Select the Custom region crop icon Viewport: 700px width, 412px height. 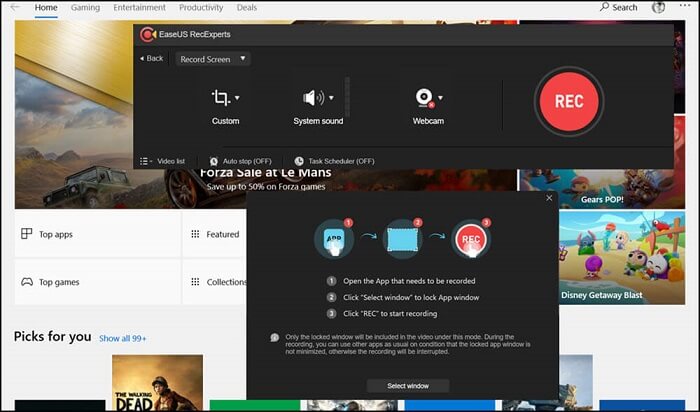point(221,97)
